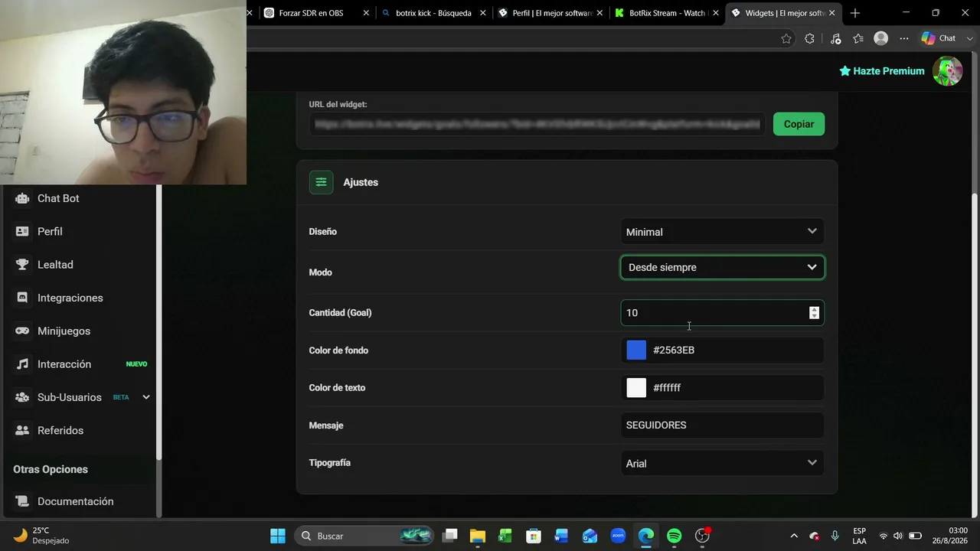Click the taskbar Buscar search box
This screenshot has height=551, width=980.
363,536
